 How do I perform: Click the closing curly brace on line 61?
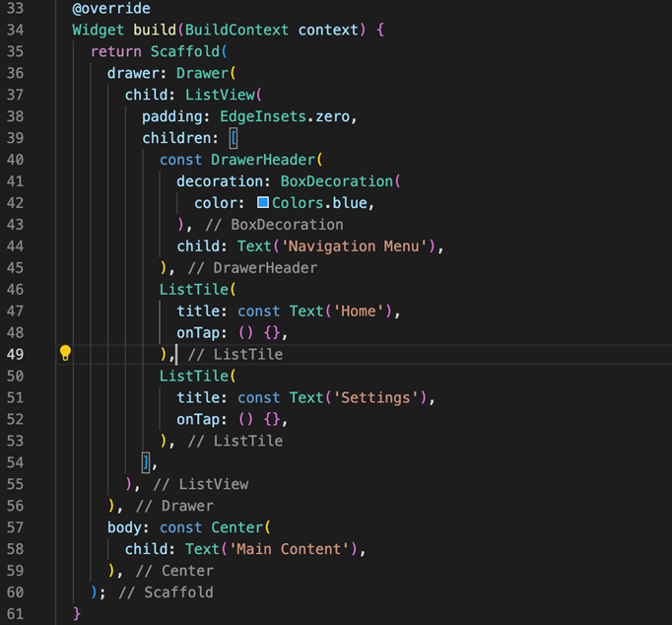77,614
